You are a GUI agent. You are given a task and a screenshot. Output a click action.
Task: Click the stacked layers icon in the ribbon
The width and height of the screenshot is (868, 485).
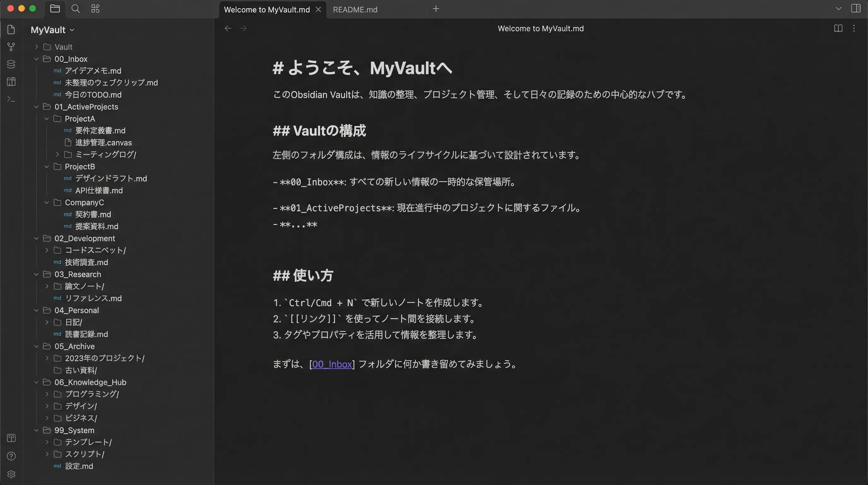[x=11, y=64]
